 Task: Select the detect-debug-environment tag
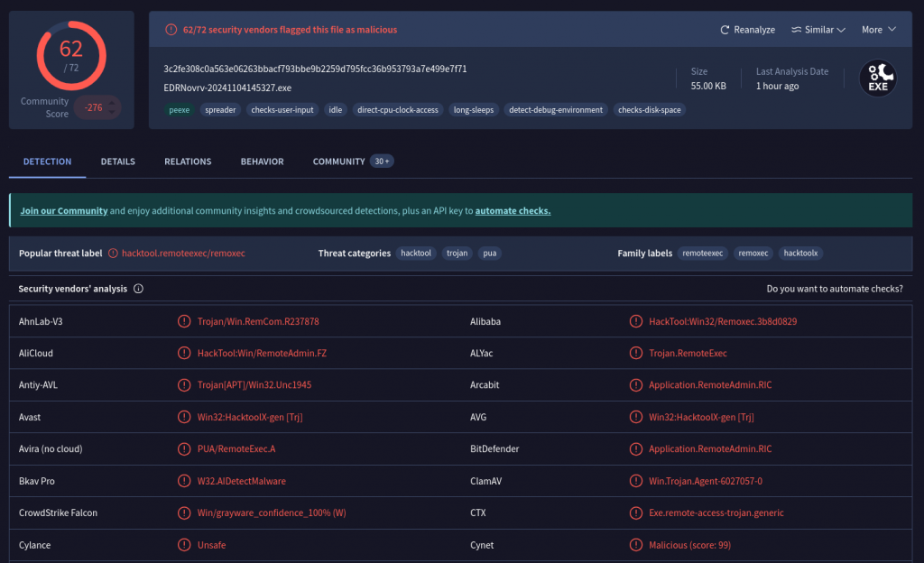(555, 110)
